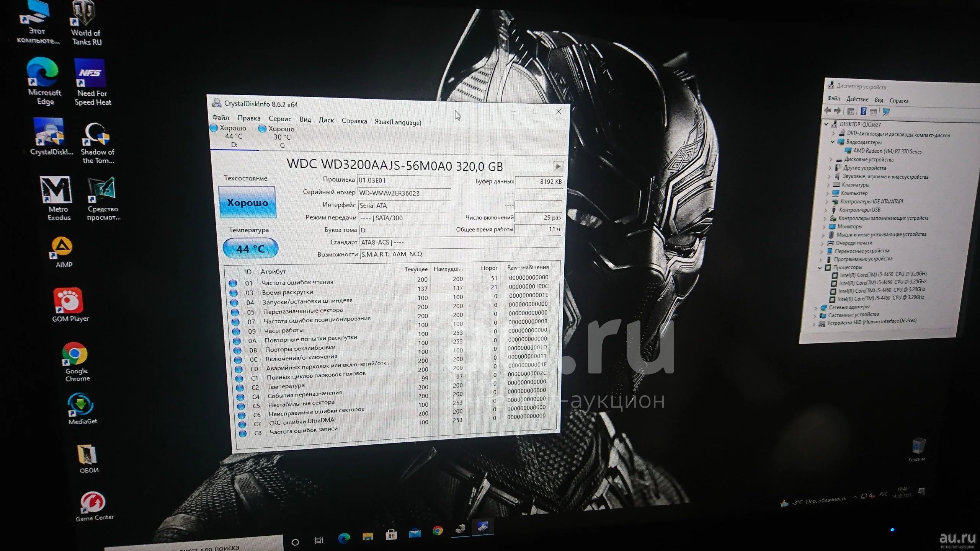Click scan hardware monitor icon in Device Manager

tap(886, 112)
